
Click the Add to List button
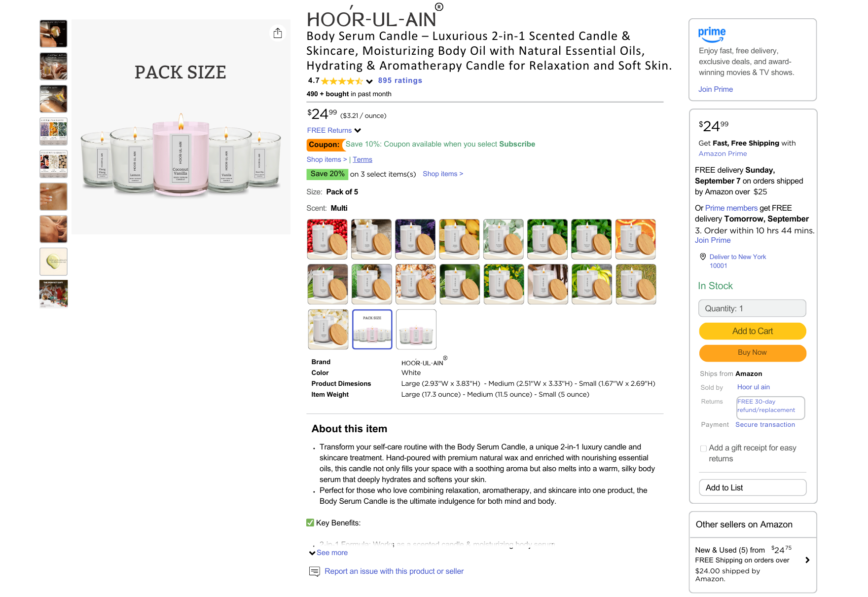tap(752, 487)
